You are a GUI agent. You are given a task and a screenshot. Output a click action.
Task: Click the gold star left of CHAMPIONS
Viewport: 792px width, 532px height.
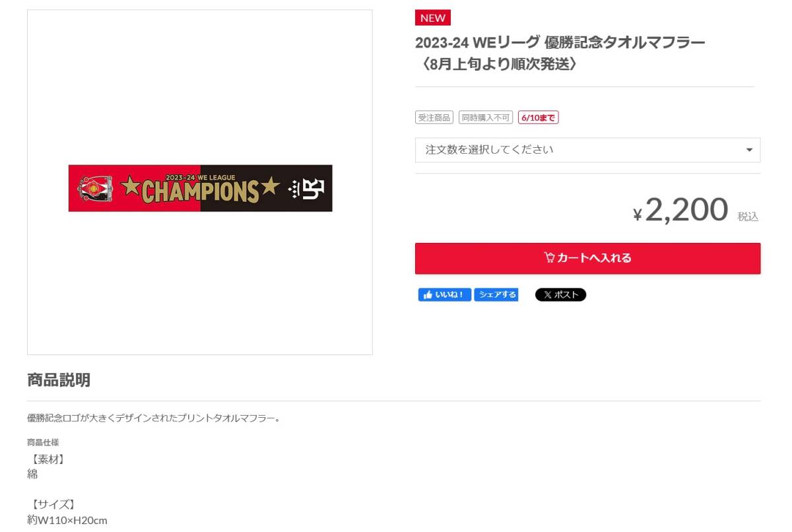130,187
